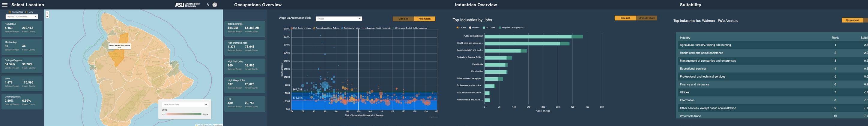The image size is (868, 126).
Task: Click the Public administration bar
Action: [533, 36]
